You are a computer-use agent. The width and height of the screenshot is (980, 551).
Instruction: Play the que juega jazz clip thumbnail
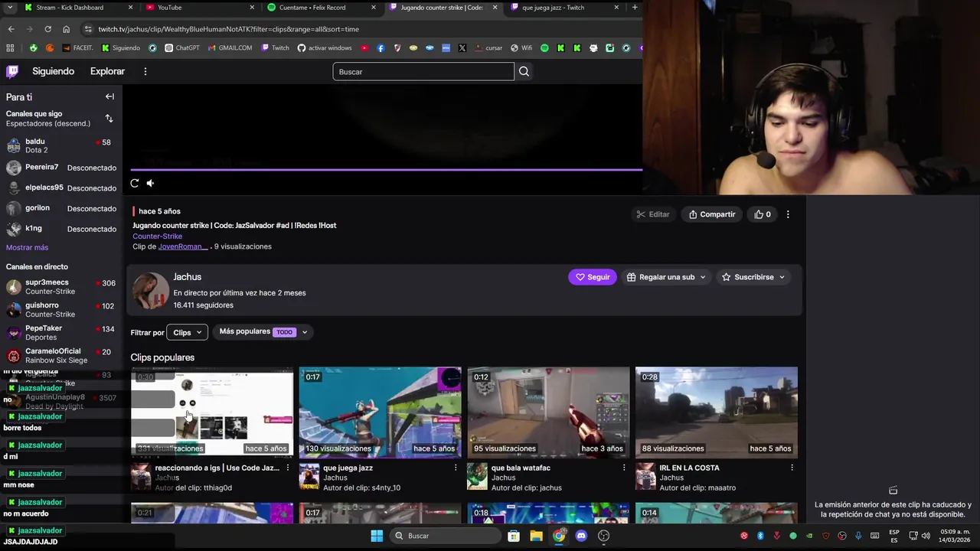pyautogui.click(x=380, y=412)
